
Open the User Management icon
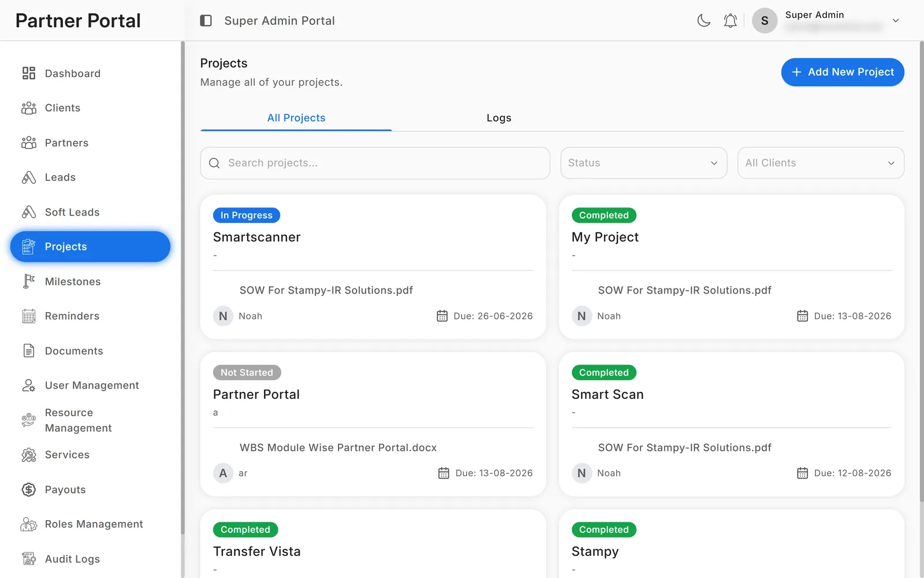29,386
